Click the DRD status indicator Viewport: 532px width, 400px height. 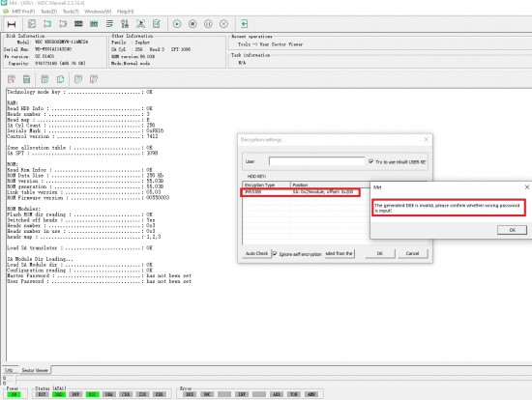pyautogui.click(x=59, y=394)
